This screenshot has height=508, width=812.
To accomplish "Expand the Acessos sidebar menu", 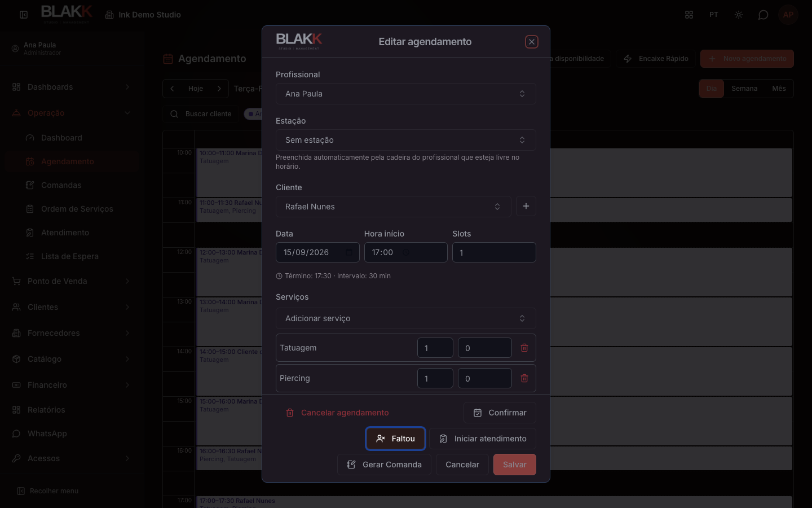I will 71,458.
